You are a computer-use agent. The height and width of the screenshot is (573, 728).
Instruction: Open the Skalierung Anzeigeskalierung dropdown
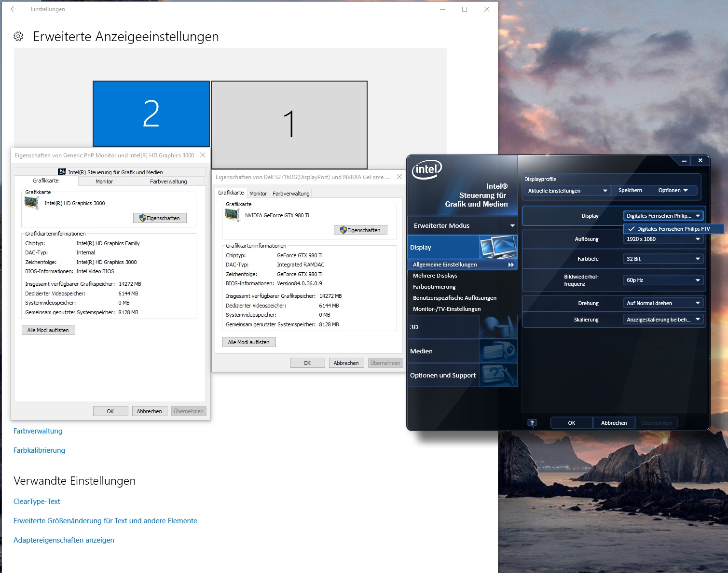[x=663, y=320]
